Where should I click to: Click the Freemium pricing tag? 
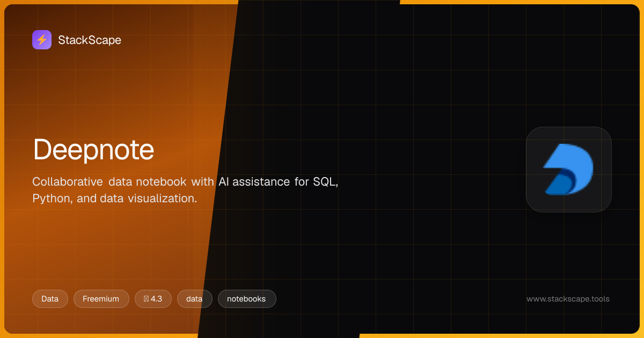point(101,299)
